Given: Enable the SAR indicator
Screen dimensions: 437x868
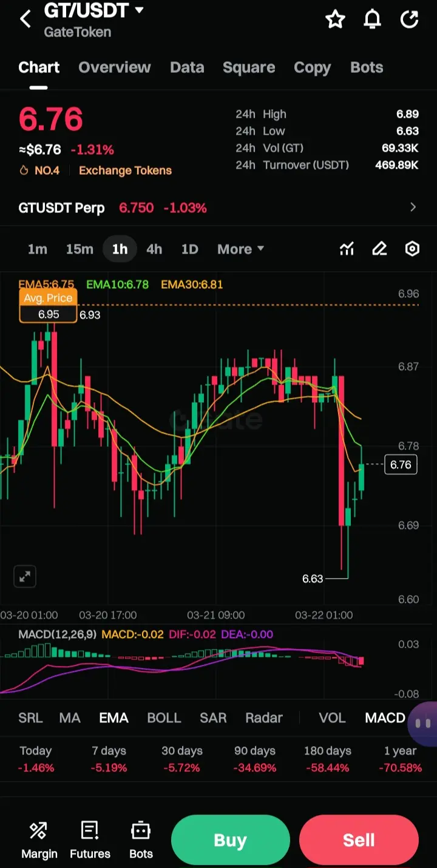Looking at the screenshot, I should tap(213, 718).
